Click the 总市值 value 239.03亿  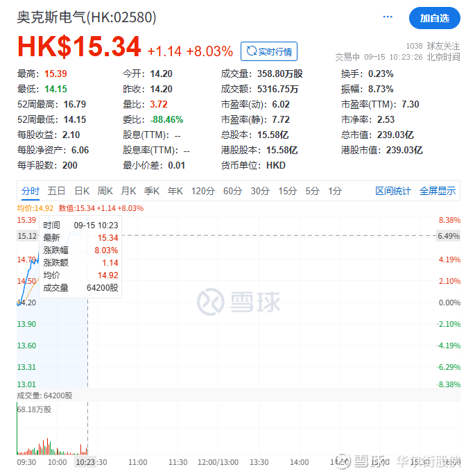[395, 135]
